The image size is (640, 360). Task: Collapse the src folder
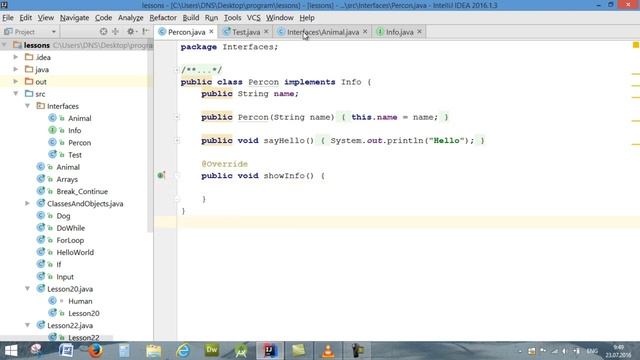(16, 94)
